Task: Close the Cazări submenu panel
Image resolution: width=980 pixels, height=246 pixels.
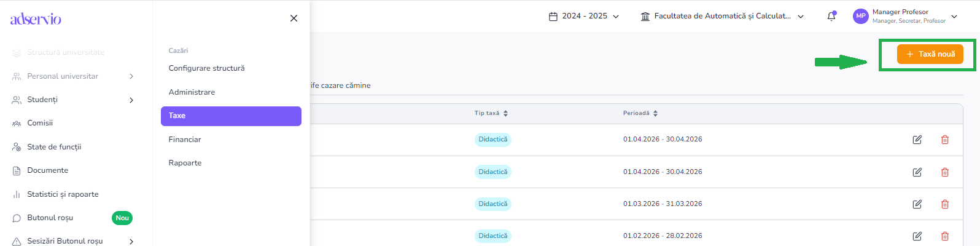Action: [294, 18]
